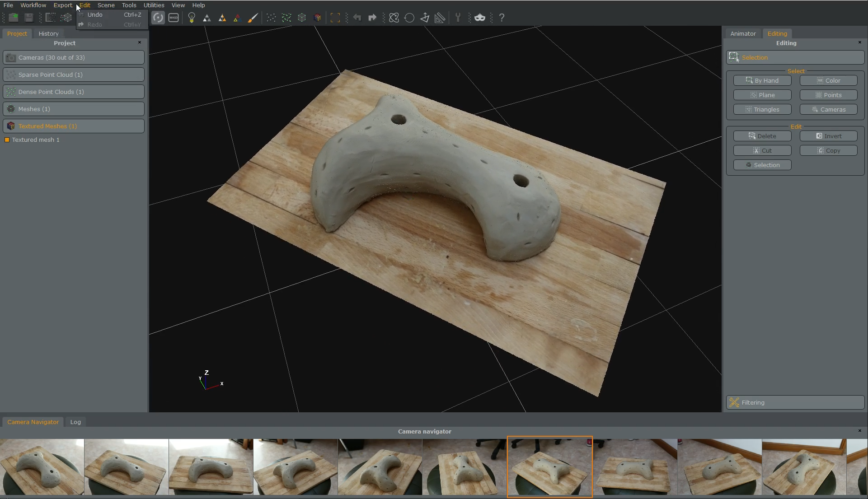Show the sparse point cloud view icon
This screenshot has height=499, width=868.
click(x=271, y=18)
